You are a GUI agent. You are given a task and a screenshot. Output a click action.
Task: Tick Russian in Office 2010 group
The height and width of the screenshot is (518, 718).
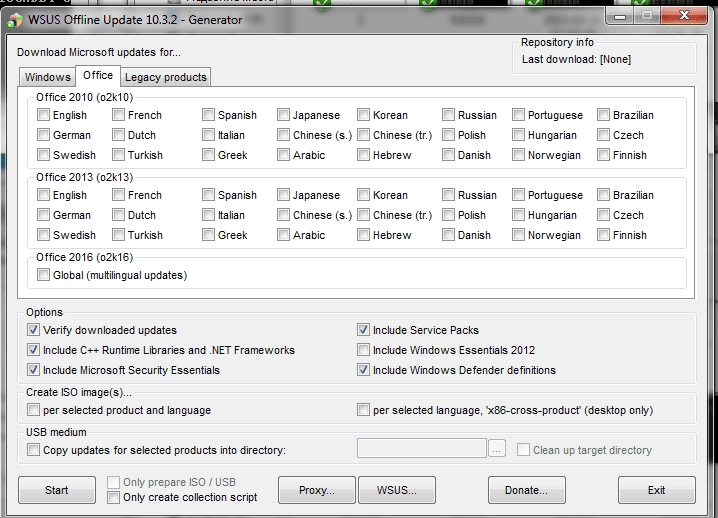(449, 115)
